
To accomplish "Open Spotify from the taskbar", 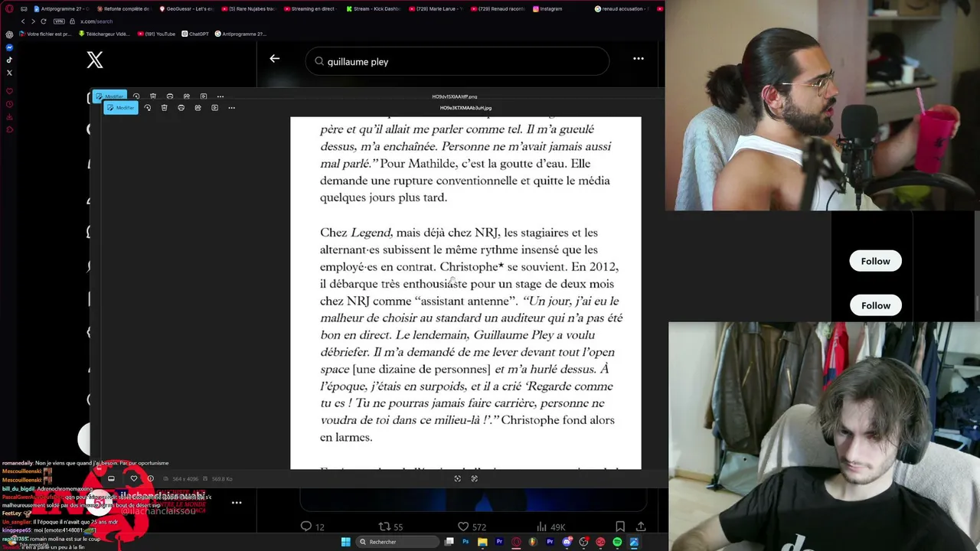I will pos(617,542).
